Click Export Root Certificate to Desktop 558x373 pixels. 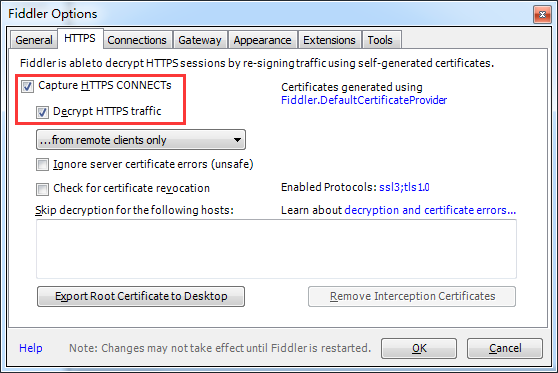141,296
